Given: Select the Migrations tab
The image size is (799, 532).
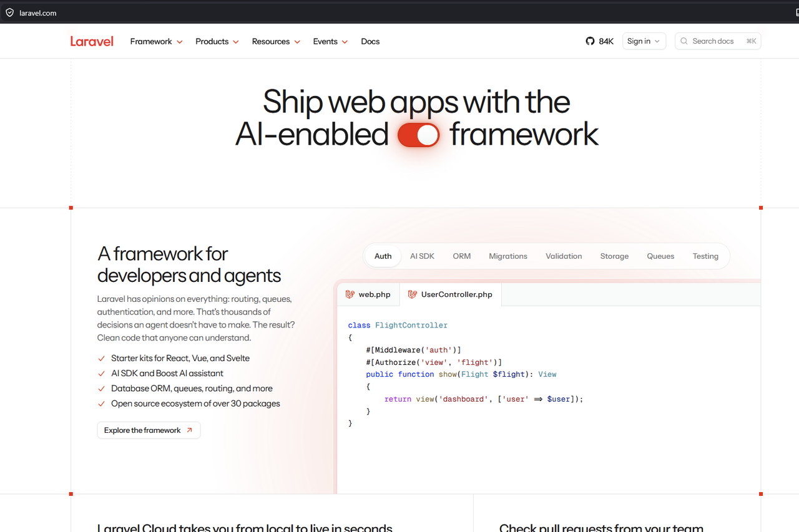Looking at the screenshot, I should pyautogui.click(x=508, y=256).
